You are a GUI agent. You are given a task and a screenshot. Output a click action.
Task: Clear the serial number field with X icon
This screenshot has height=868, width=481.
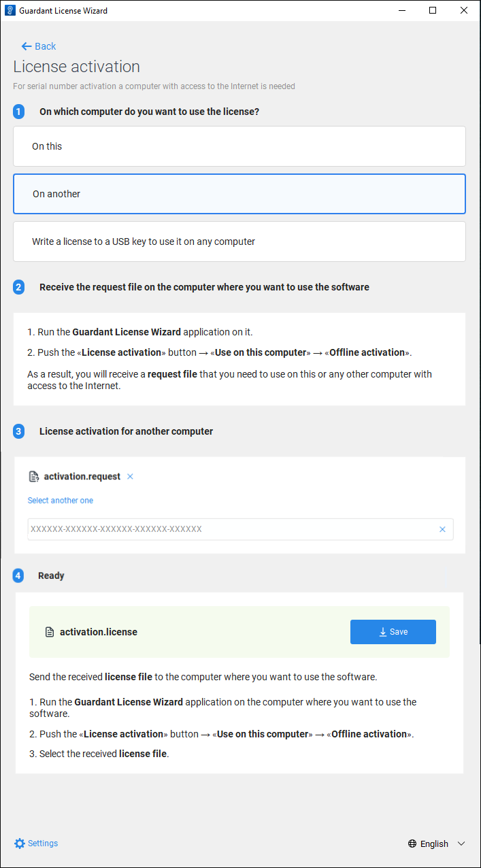(442, 529)
